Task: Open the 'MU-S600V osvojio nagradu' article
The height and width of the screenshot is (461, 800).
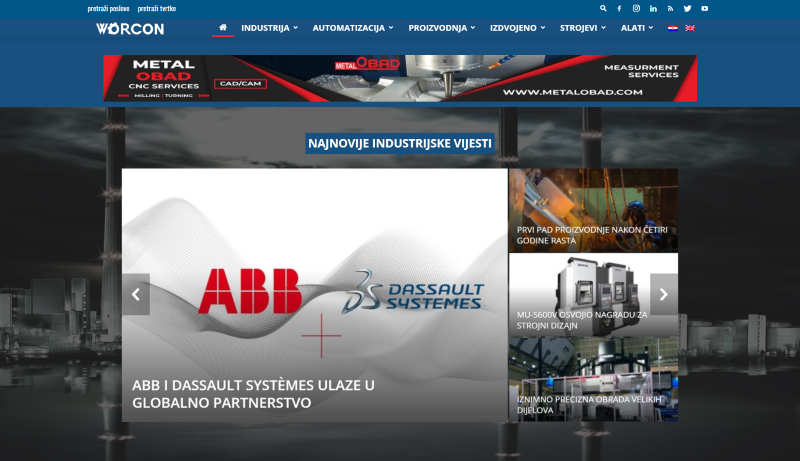Action: click(x=593, y=295)
